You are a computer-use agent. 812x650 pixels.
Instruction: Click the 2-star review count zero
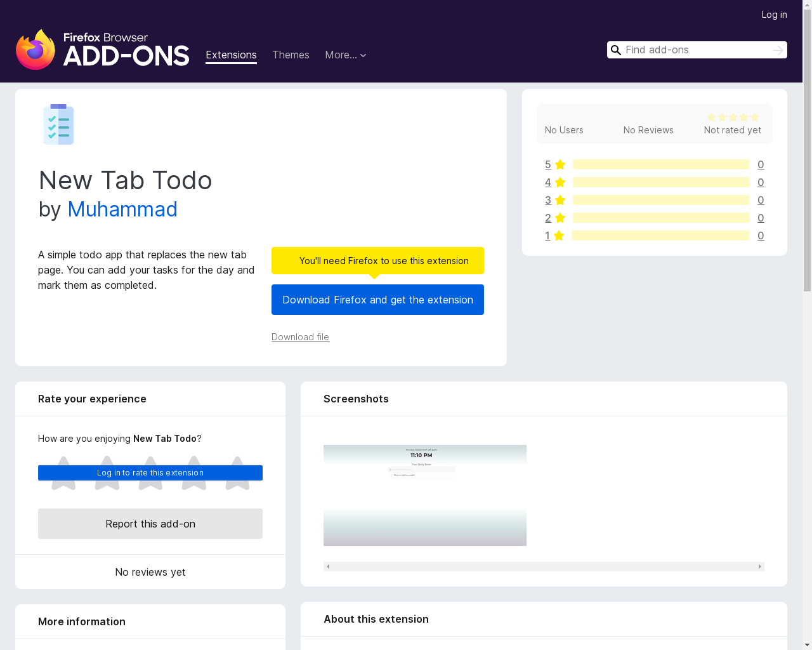761,218
